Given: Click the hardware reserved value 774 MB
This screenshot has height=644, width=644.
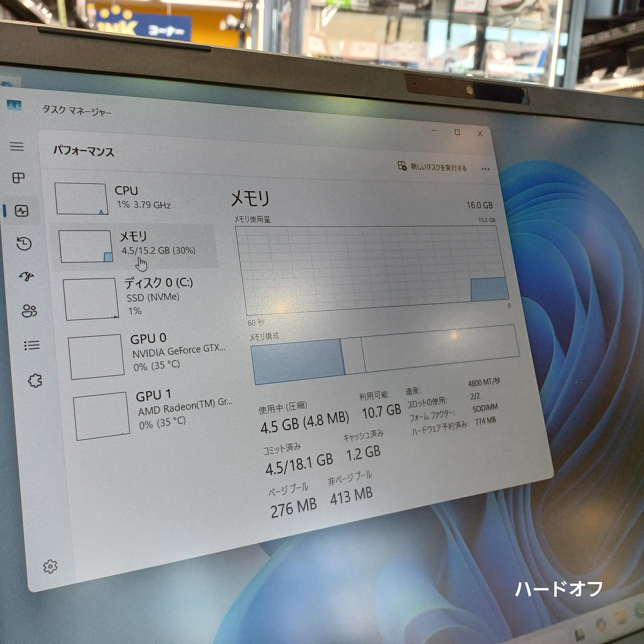Looking at the screenshot, I should point(485,421).
